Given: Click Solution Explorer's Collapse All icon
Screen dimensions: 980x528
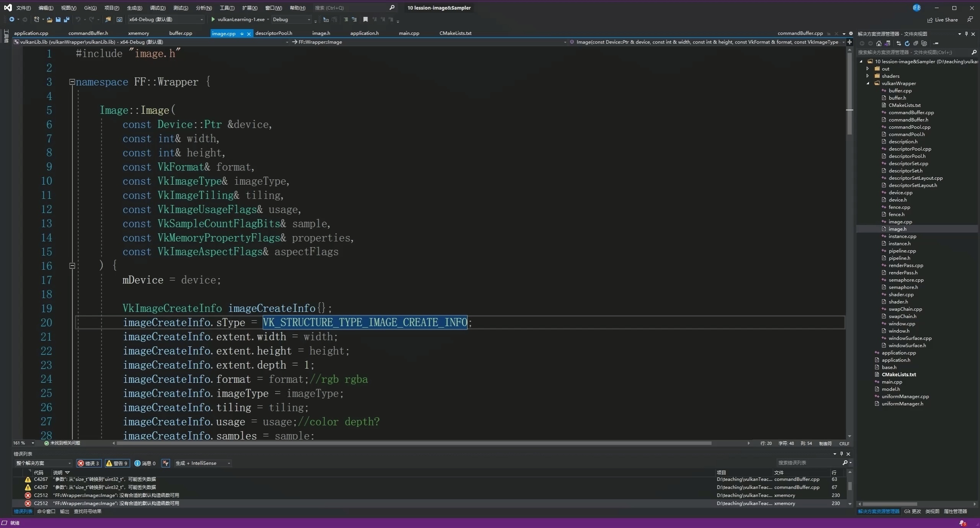Looking at the screenshot, I should tap(916, 43).
